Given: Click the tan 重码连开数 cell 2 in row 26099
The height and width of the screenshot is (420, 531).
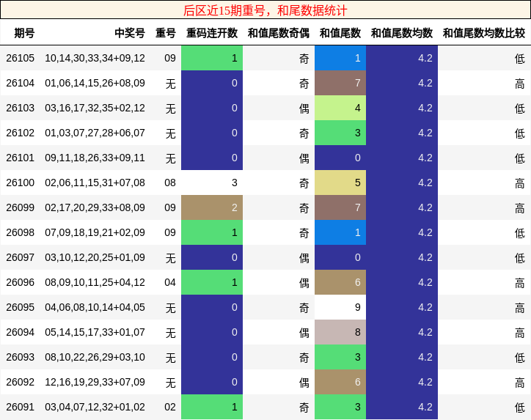Looking at the screenshot, I should (x=212, y=207).
